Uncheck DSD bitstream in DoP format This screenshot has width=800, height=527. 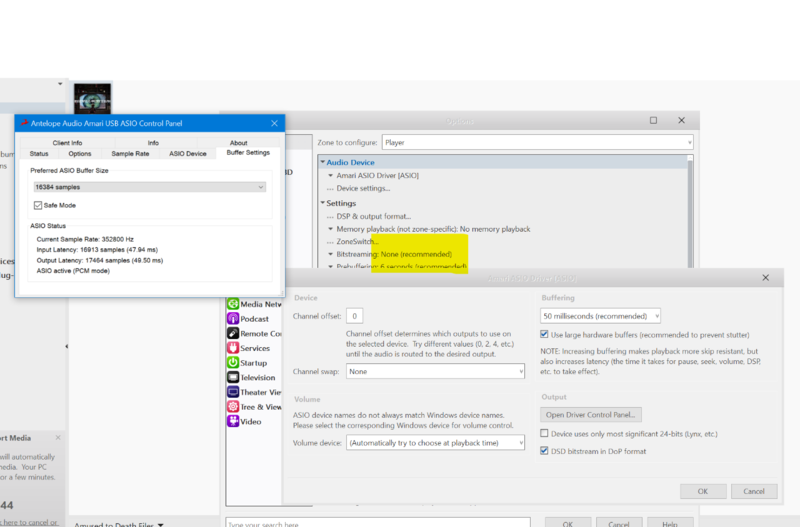[545, 449]
